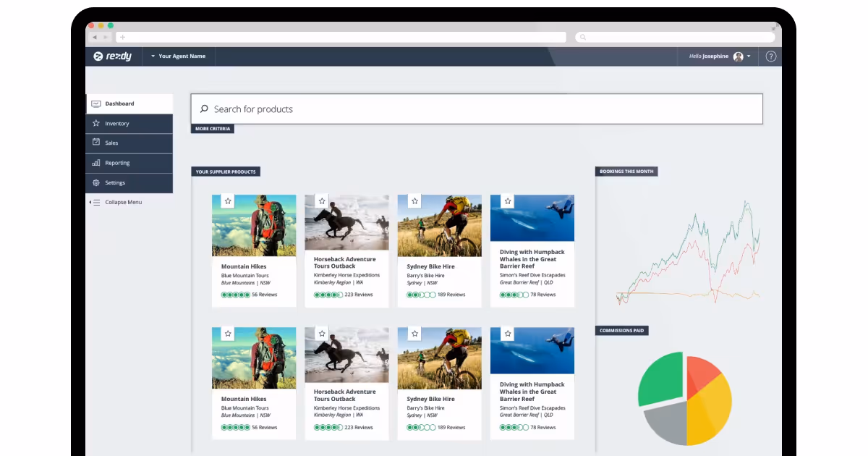Click top-row Kimberley Horse Expeditions supplier name
Image resolution: width=868 pixels, height=456 pixels.
point(347,276)
